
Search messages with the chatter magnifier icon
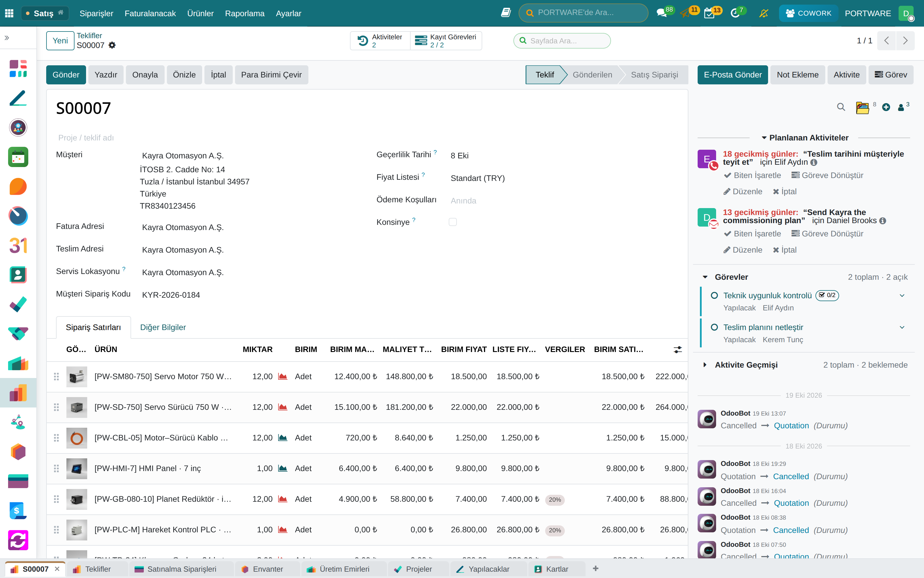pos(841,107)
